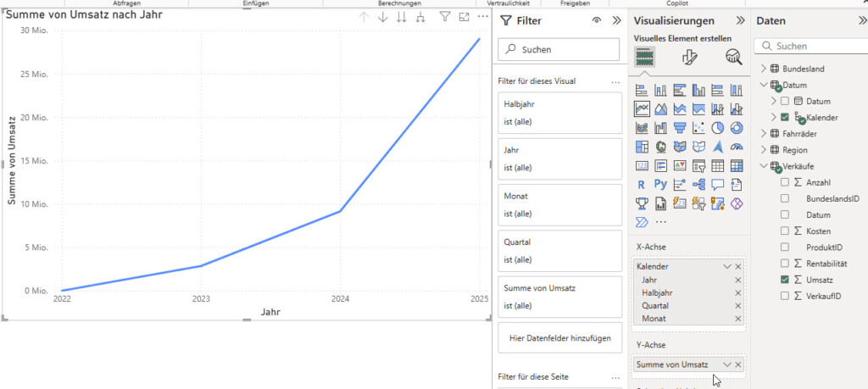Remove Quartal from the X-Achse hierarchy
Screen dimensions: 868x389
coord(738,305)
